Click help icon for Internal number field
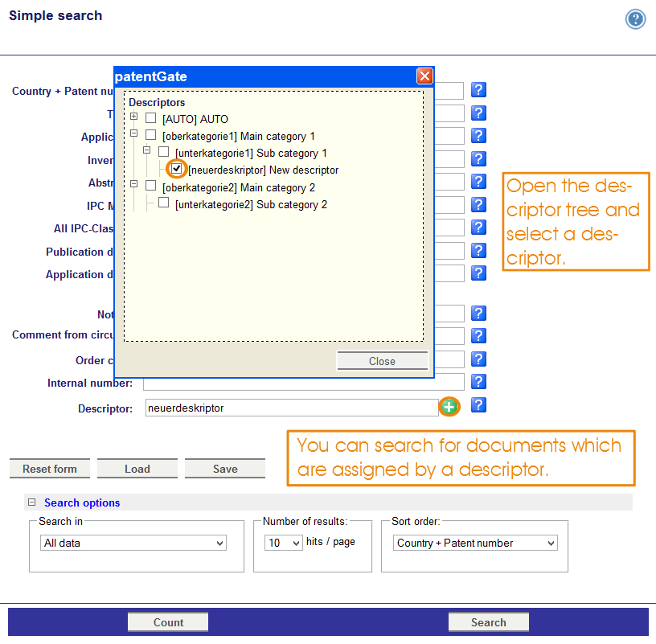 click(478, 381)
